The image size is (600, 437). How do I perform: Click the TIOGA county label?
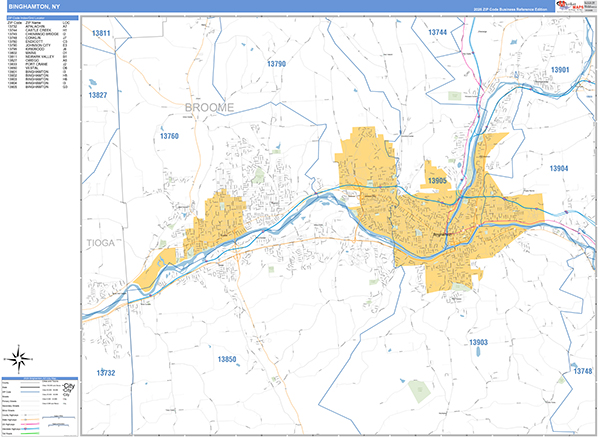coord(102,242)
